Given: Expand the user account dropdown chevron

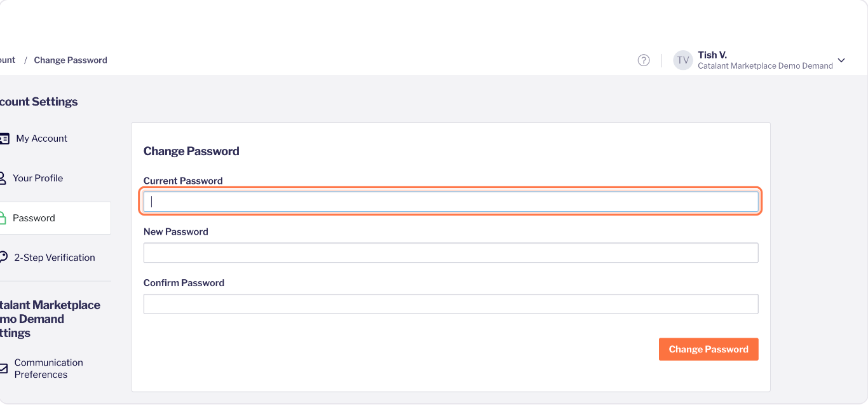Looking at the screenshot, I should [x=841, y=60].
